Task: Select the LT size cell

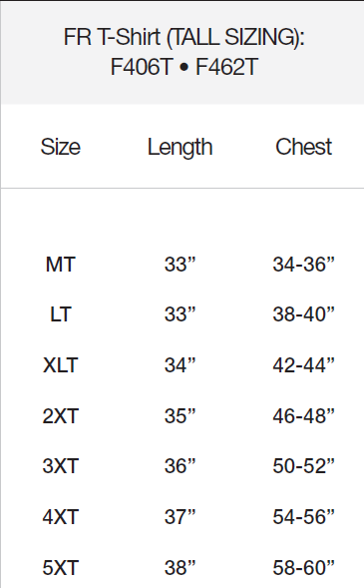Action: click(x=60, y=314)
